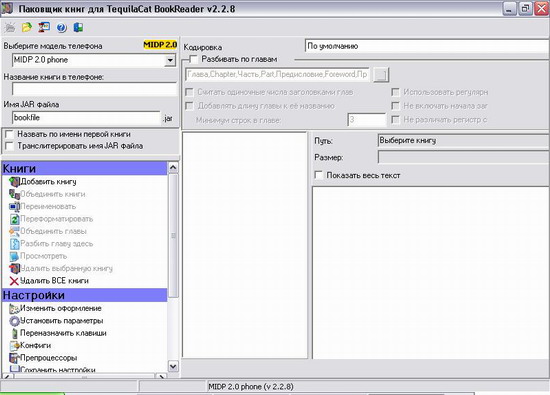550x395 pixels.
Task: Click icon beside Объединить главы
Action: pyautogui.click(x=14, y=231)
